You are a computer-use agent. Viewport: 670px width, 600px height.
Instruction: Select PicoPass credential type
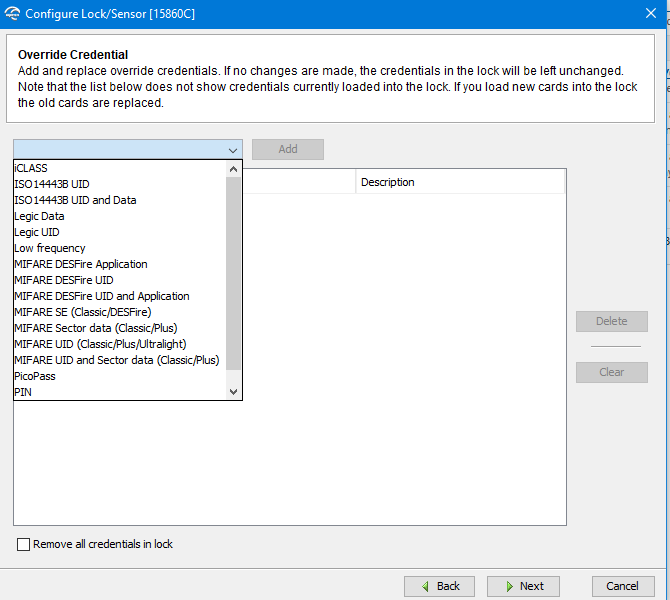coord(35,376)
